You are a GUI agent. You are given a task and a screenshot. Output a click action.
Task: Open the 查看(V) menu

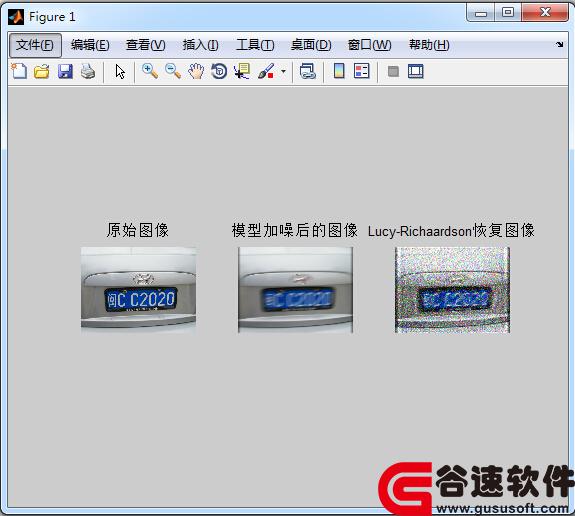145,45
